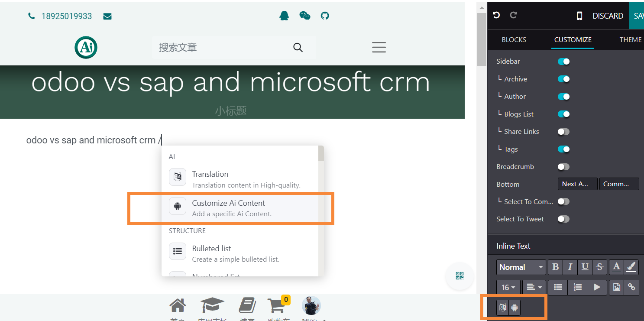Click the undo arrow in editor bar
The image size is (644, 321).
coord(496,15)
